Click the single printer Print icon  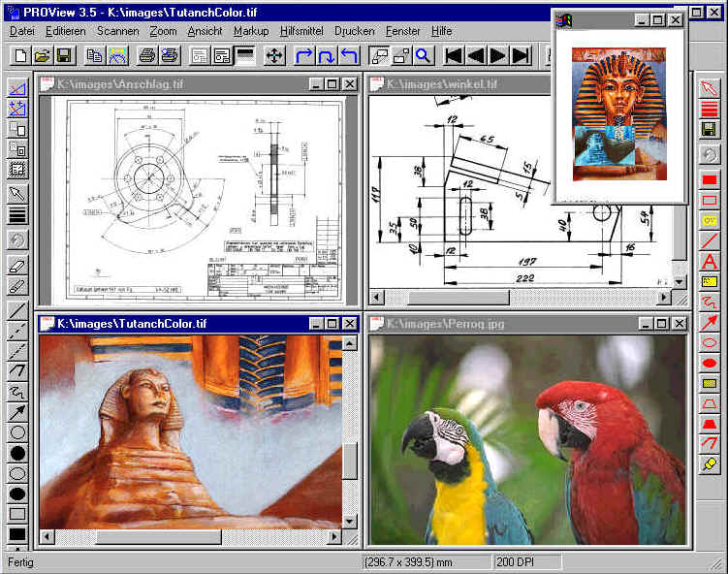pos(147,55)
